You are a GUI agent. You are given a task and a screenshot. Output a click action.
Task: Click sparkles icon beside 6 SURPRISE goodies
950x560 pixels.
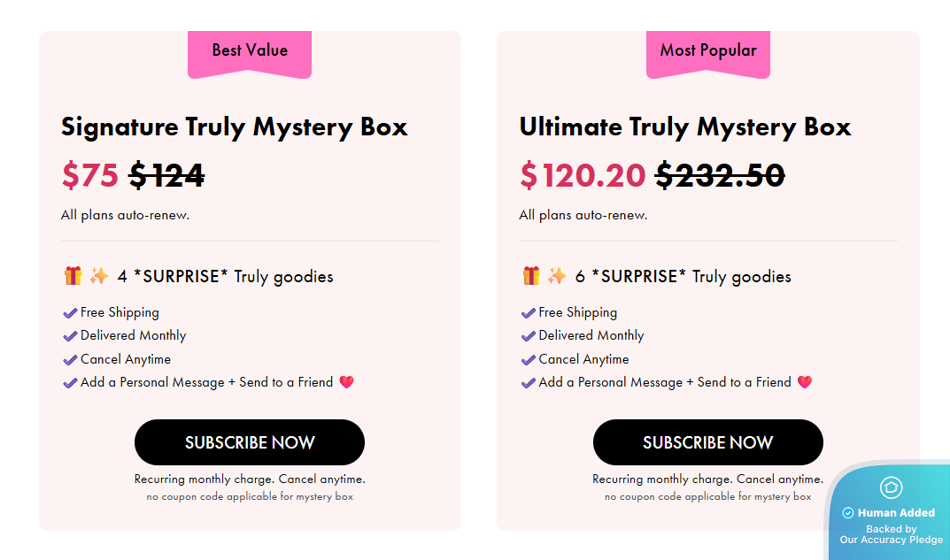pos(557,276)
